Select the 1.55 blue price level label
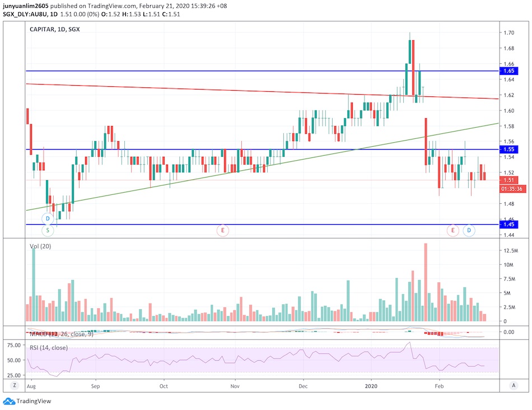The image size is (532, 410). click(x=508, y=150)
